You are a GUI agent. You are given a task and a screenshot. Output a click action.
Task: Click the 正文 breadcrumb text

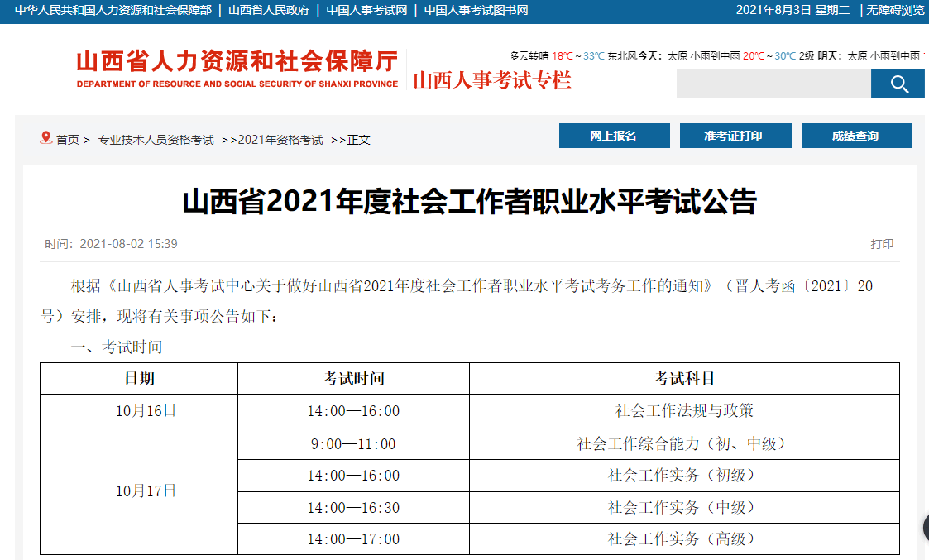coord(358,140)
